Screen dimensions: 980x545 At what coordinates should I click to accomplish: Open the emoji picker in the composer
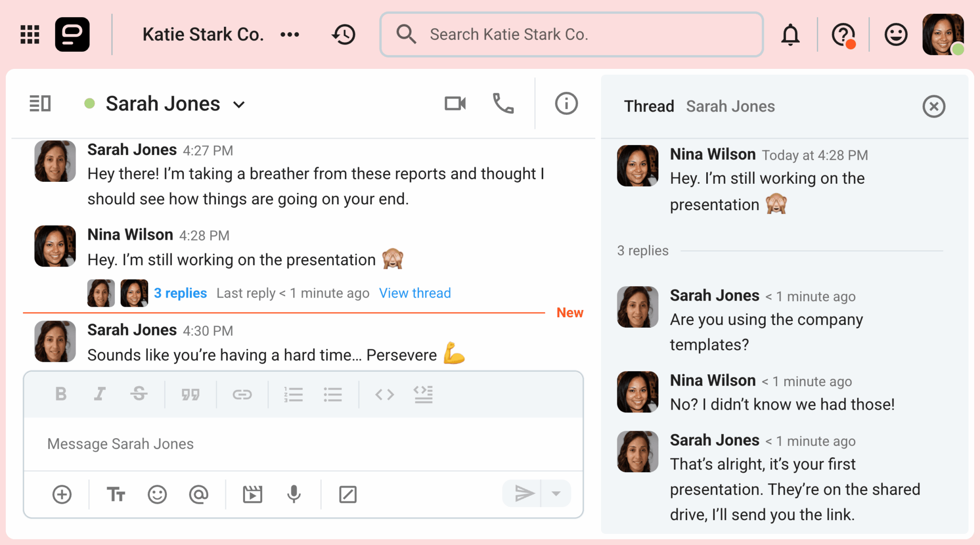pos(157,494)
